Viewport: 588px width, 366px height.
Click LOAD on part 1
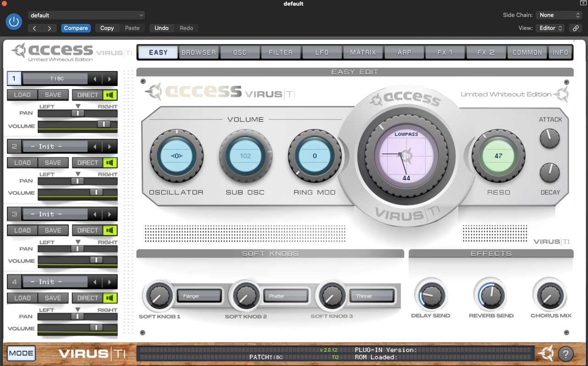point(22,95)
